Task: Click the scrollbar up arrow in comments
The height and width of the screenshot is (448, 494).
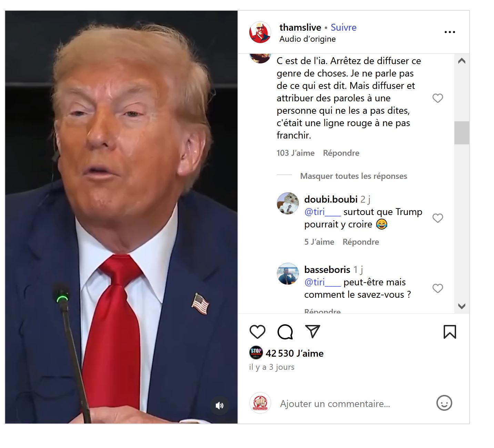Action: [x=462, y=61]
